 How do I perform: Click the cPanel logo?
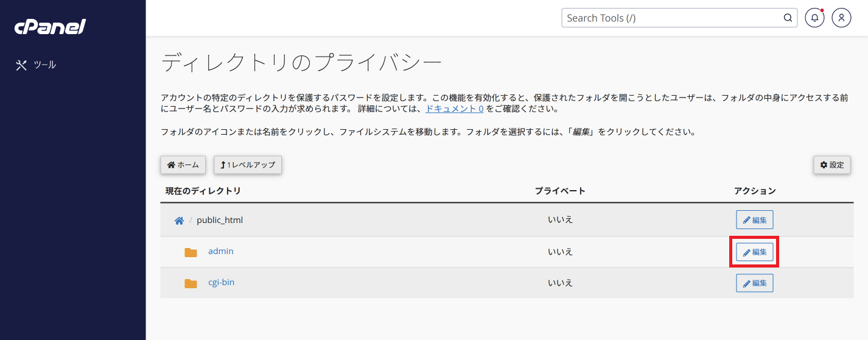click(x=50, y=27)
